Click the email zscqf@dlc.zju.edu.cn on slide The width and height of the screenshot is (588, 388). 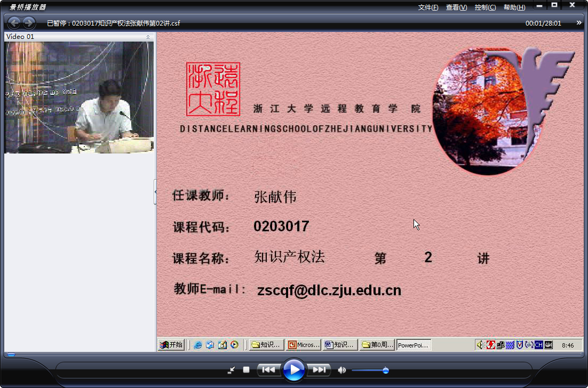(x=329, y=290)
